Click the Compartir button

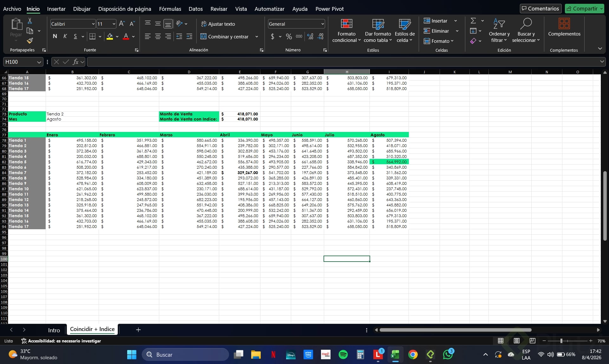click(585, 9)
